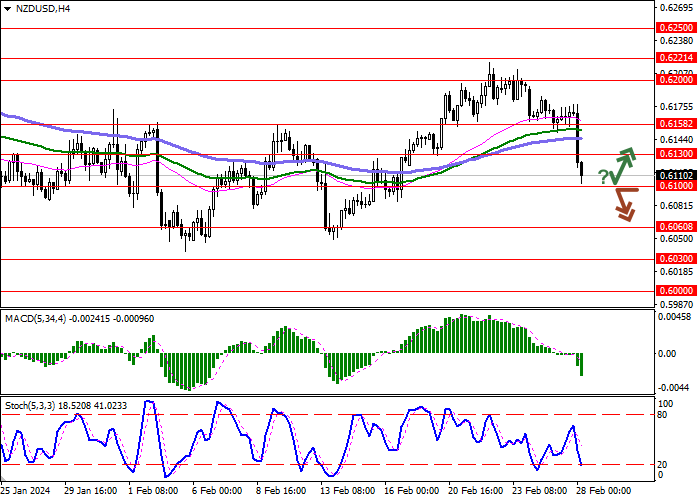Select the 0.61000 support level label
This screenshot has height=500, width=700.
676,186
